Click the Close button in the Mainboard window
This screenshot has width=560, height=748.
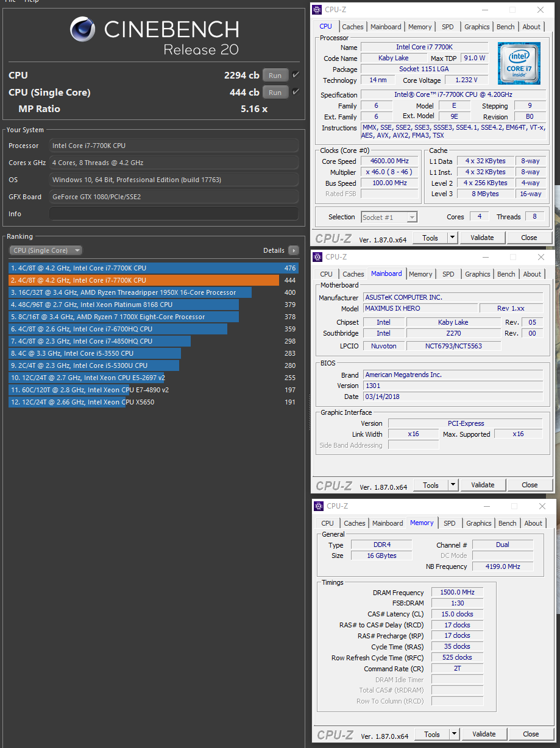coord(530,485)
